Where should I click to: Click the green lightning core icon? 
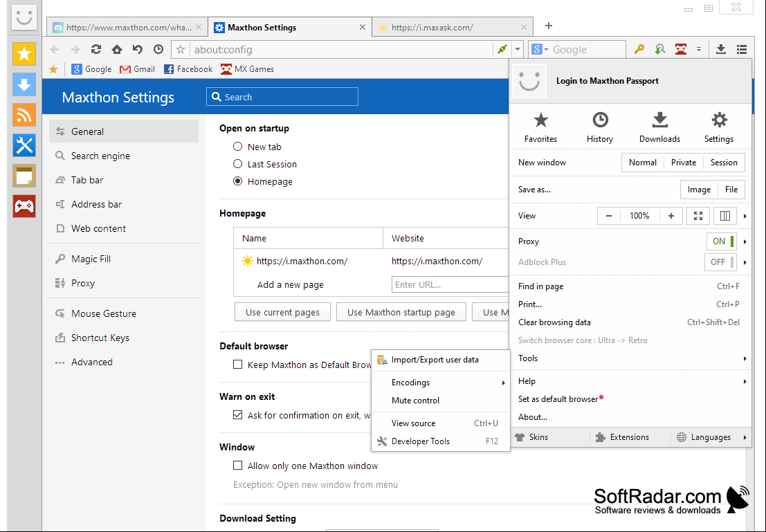point(502,49)
